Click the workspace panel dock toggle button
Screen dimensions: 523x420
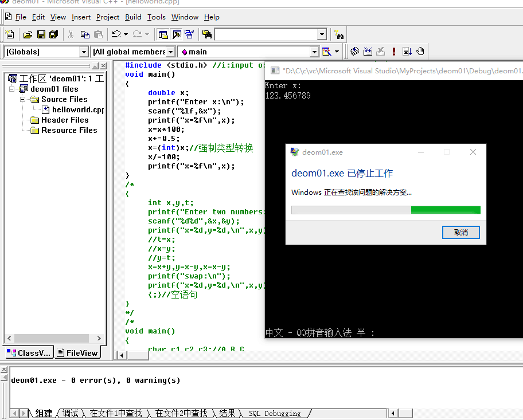95,66
